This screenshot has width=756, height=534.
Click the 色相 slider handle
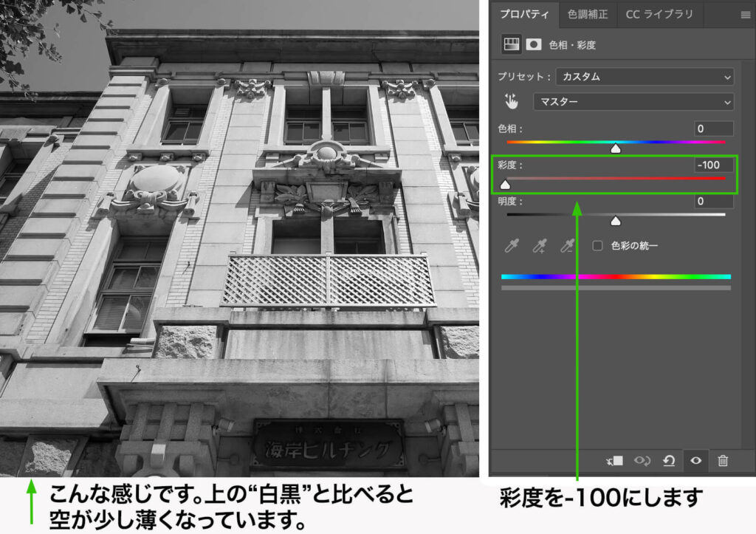pos(616,148)
